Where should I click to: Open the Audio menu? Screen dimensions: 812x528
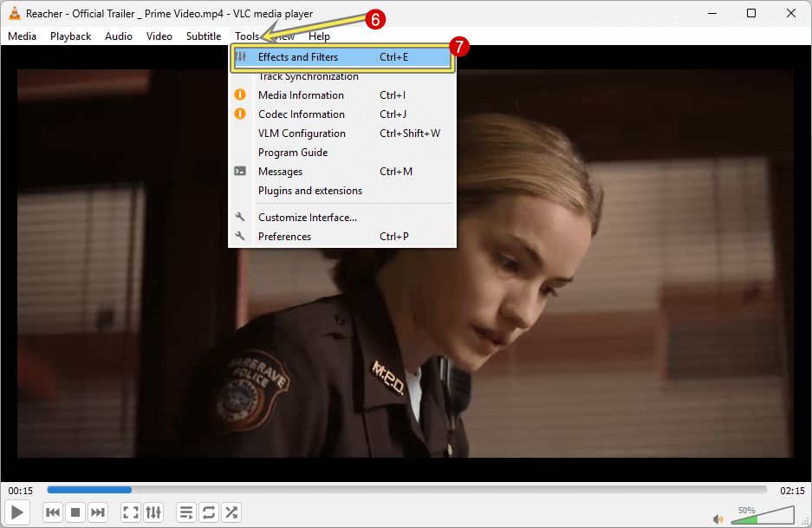[119, 36]
